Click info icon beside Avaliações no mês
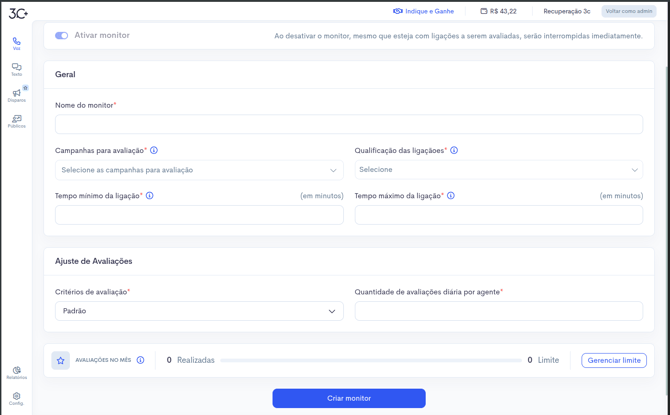Image resolution: width=670 pixels, height=415 pixels. [x=140, y=360]
